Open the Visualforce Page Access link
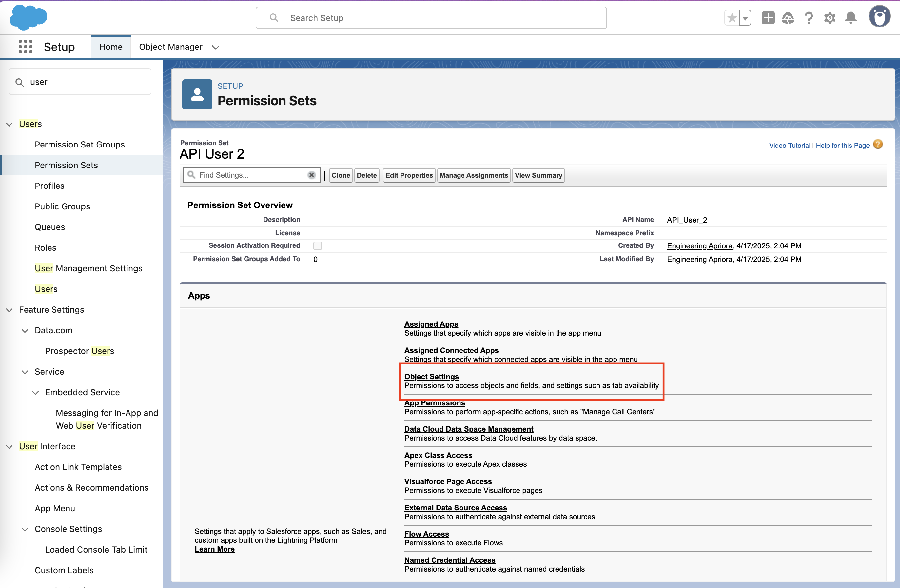900x588 pixels. click(x=448, y=481)
